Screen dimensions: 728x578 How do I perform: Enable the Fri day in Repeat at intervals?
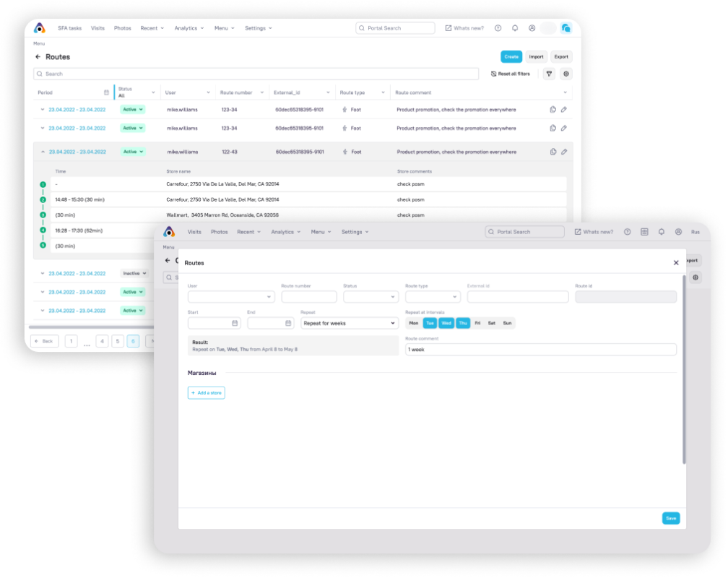click(477, 323)
